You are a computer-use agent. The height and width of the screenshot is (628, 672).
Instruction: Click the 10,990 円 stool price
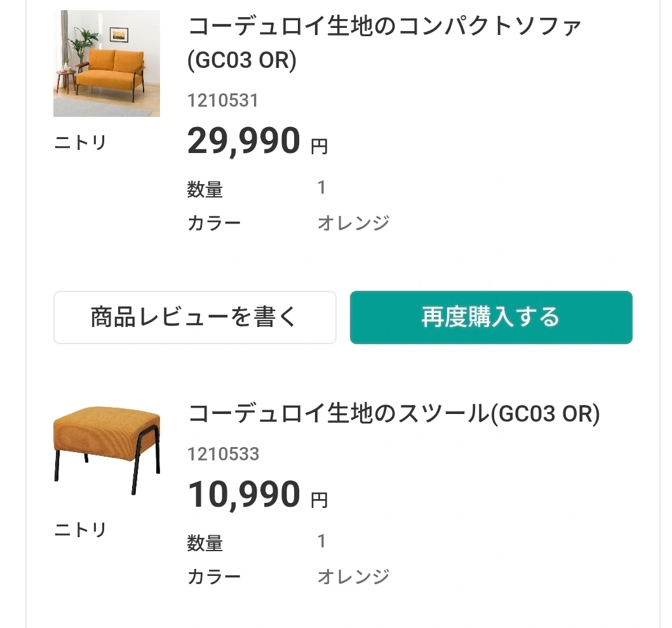(x=257, y=495)
